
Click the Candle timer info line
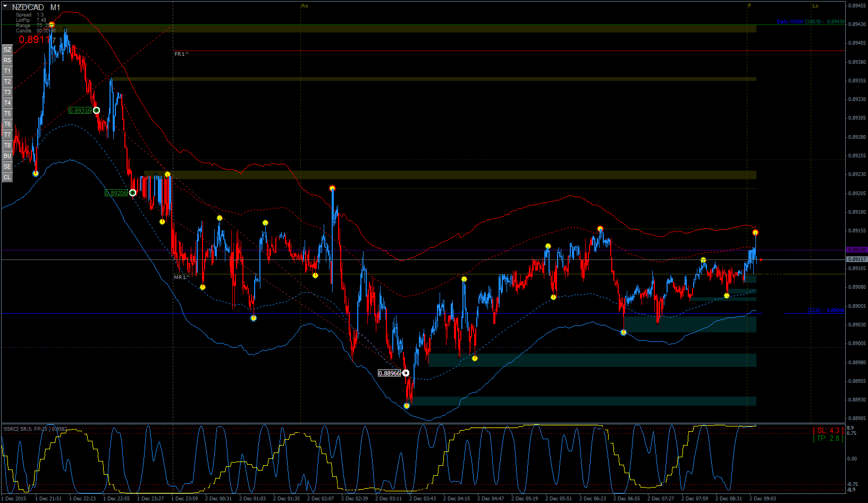(36, 31)
